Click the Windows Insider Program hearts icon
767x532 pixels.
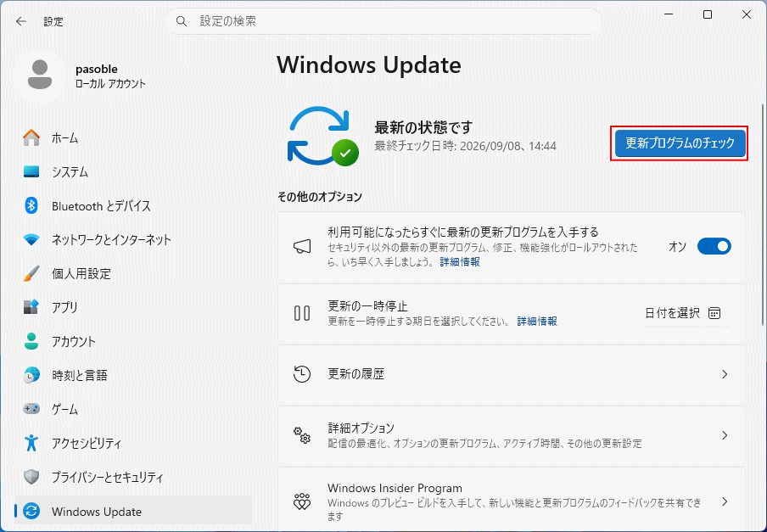[x=302, y=501]
